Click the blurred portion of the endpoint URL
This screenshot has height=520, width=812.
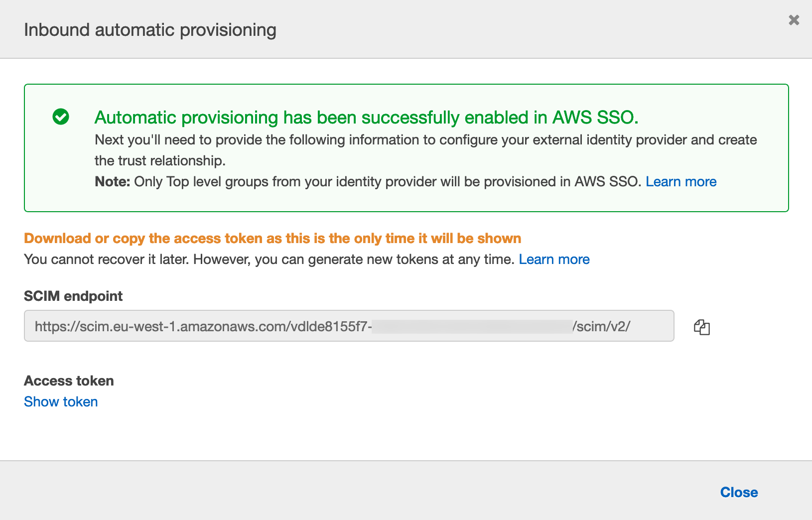click(472, 327)
